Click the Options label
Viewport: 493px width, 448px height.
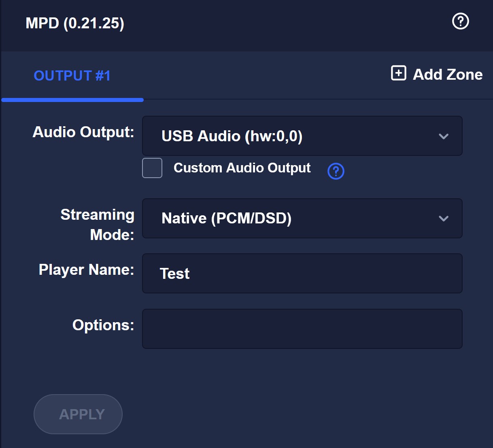pyautogui.click(x=103, y=325)
